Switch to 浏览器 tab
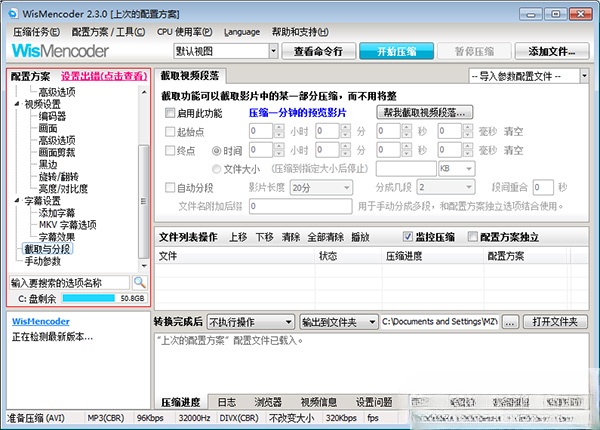The height and width of the screenshot is (430, 600). coord(268,402)
